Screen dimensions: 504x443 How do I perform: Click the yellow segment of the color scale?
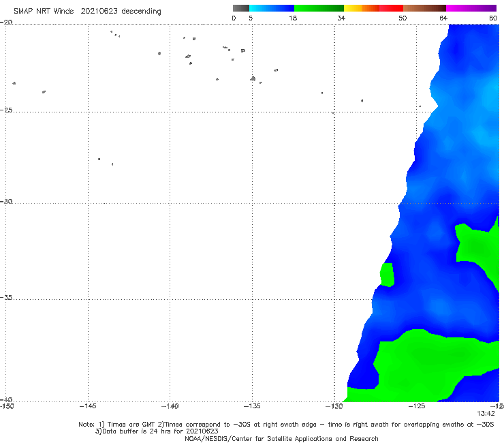(x=353, y=8)
